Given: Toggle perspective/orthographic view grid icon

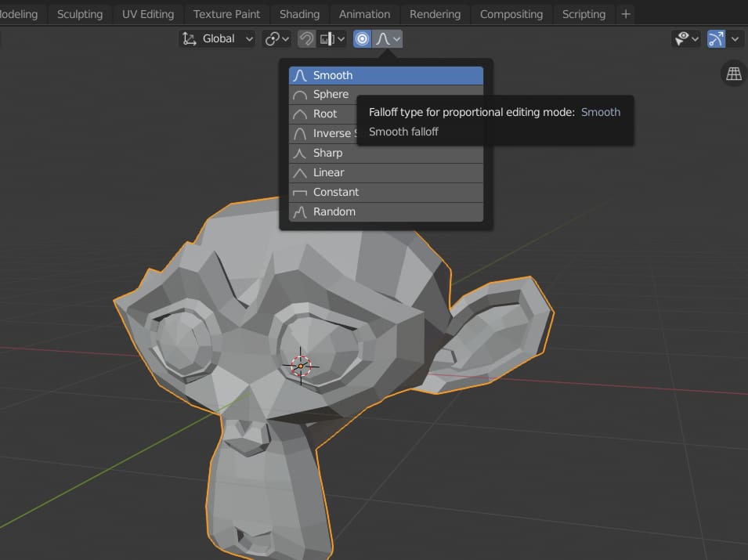Looking at the screenshot, I should click(x=734, y=74).
